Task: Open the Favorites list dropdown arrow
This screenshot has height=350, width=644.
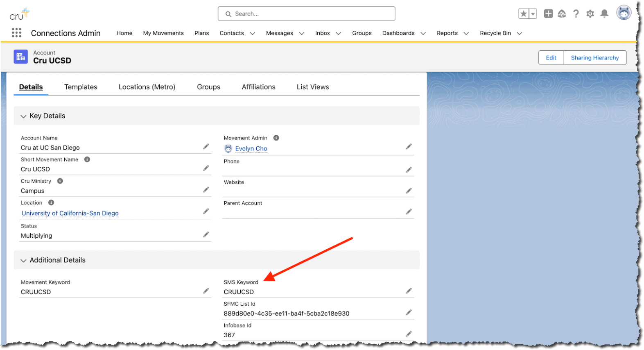Action: tap(533, 14)
